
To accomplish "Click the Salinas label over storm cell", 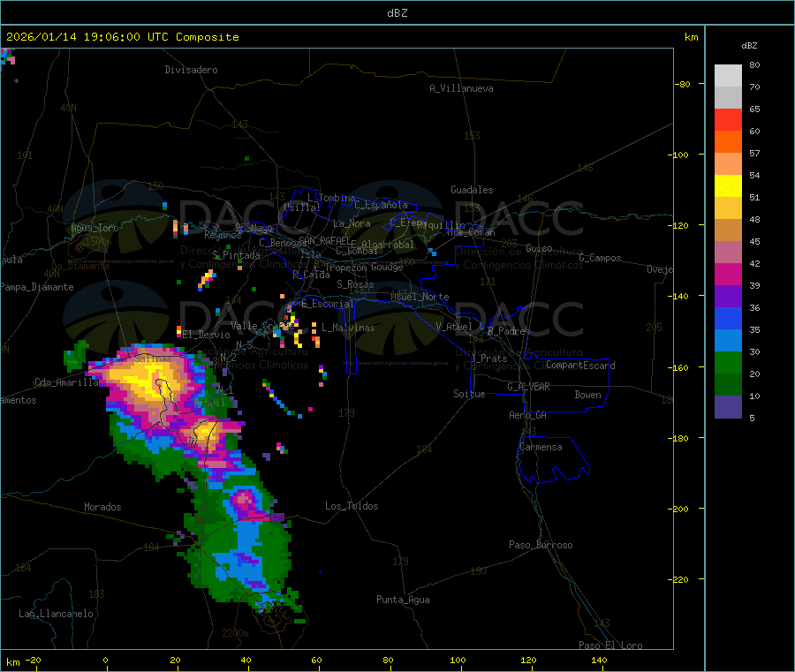I will 153,359.
